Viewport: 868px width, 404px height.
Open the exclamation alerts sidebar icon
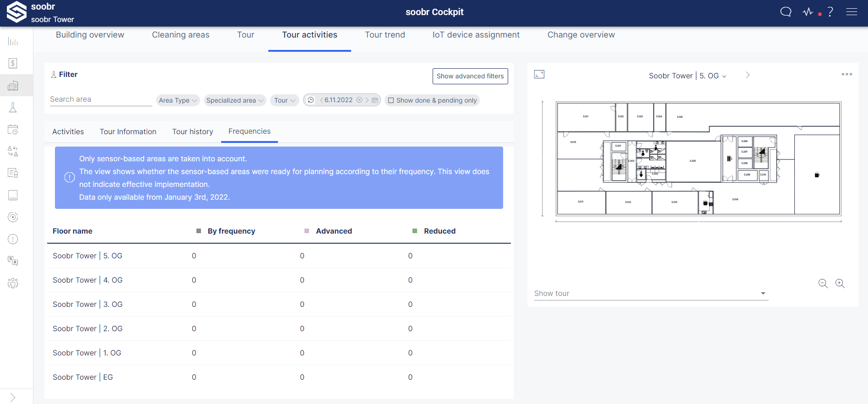13,239
